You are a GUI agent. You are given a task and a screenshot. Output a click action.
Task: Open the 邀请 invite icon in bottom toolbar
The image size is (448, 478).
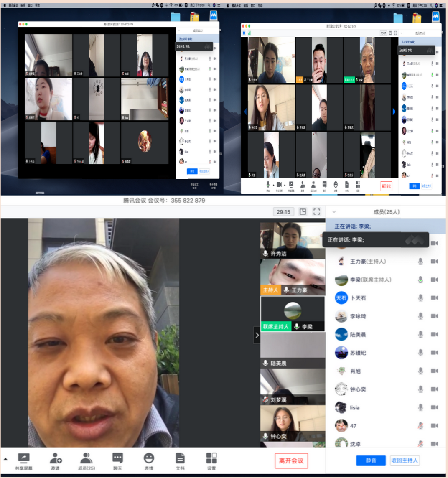click(55, 460)
